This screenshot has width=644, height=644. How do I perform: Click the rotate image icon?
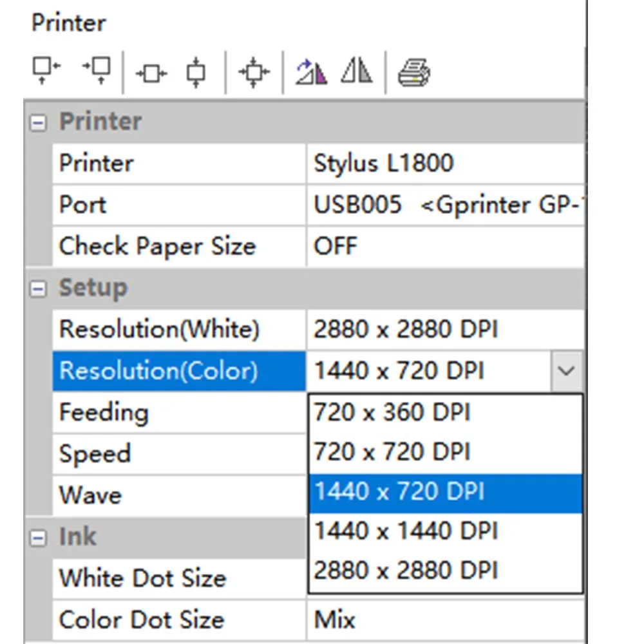[311, 72]
